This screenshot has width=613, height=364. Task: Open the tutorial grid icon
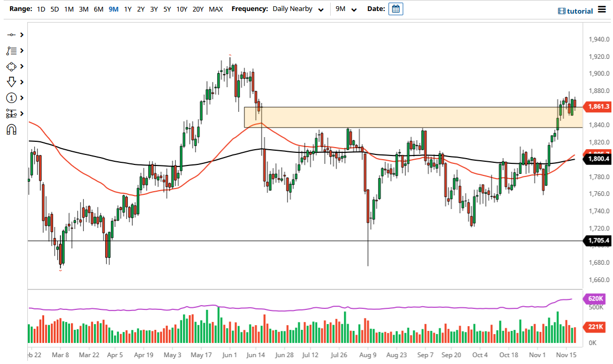[x=561, y=11]
